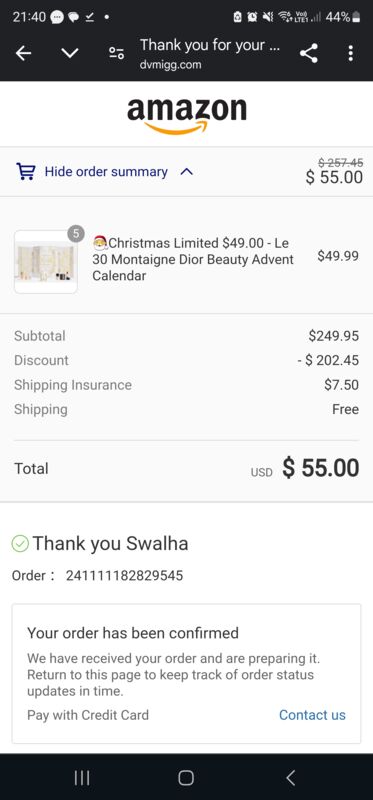373x800 pixels.
Task: Tap the shopping cart icon
Action: pyautogui.click(x=26, y=171)
